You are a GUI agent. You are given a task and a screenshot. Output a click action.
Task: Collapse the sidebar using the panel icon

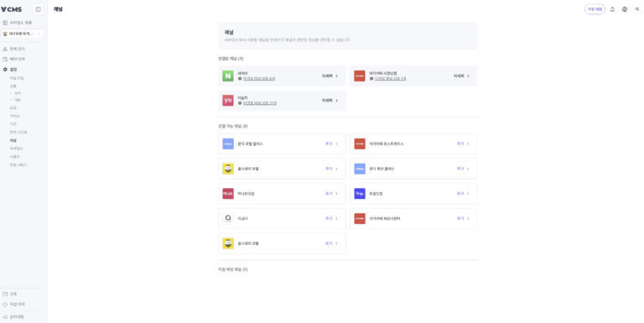click(x=39, y=9)
